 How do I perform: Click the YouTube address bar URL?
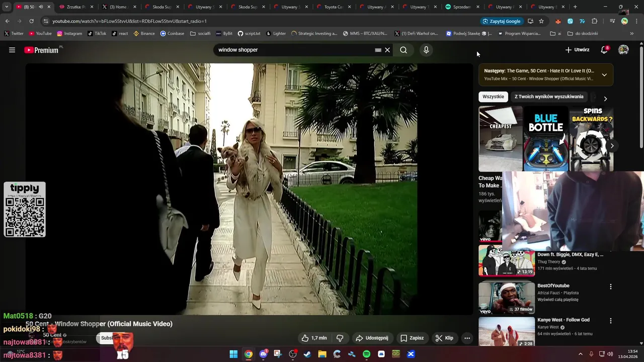point(129,21)
